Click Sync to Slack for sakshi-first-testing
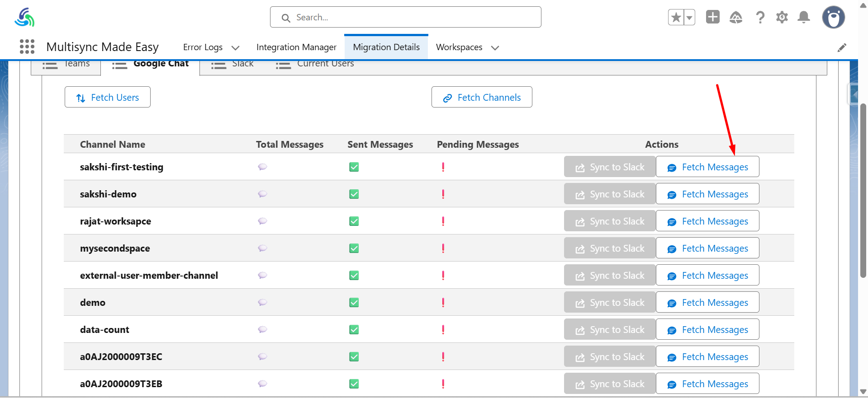 click(x=610, y=167)
